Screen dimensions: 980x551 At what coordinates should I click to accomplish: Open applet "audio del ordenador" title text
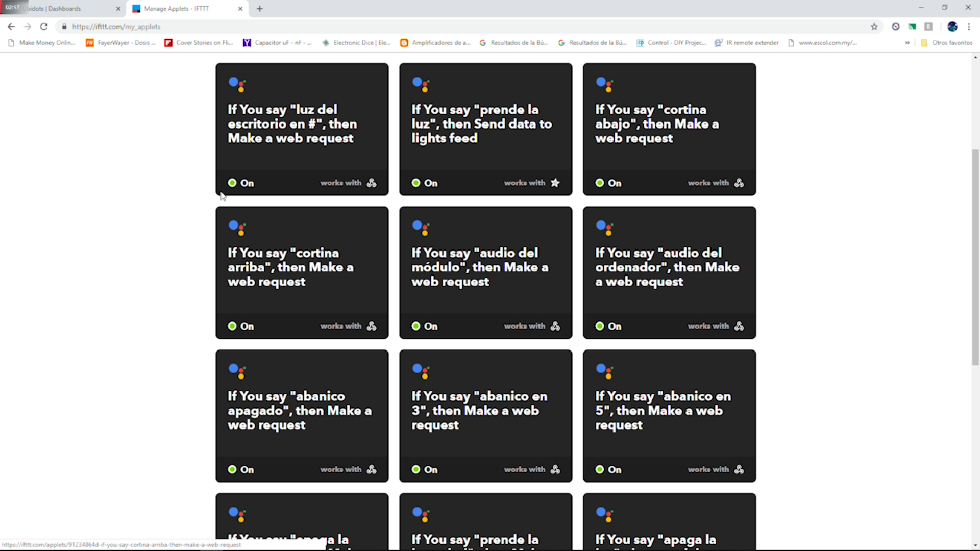(x=667, y=267)
